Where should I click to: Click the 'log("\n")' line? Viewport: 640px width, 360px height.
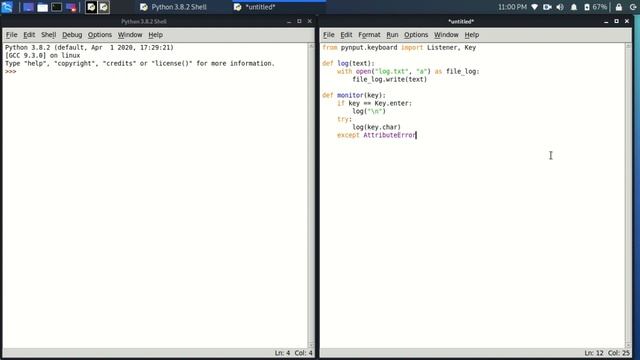click(x=369, y=111)
